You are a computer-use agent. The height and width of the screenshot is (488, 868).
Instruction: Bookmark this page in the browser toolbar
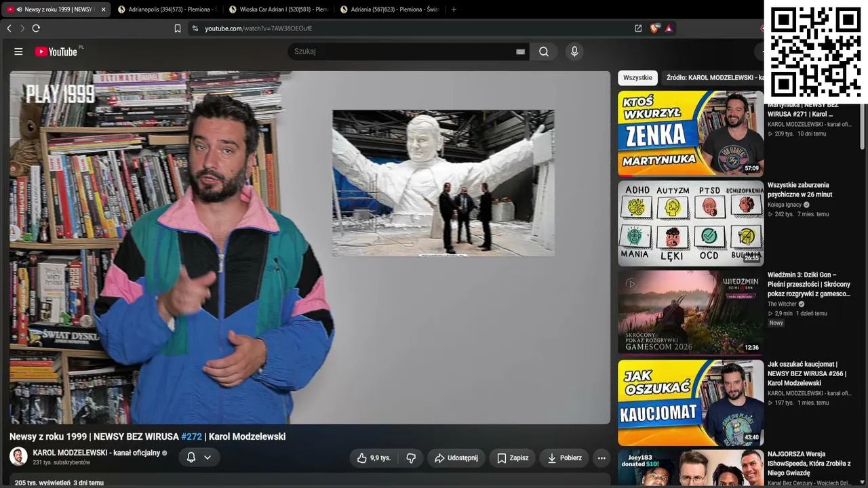[x=178, y=28]
